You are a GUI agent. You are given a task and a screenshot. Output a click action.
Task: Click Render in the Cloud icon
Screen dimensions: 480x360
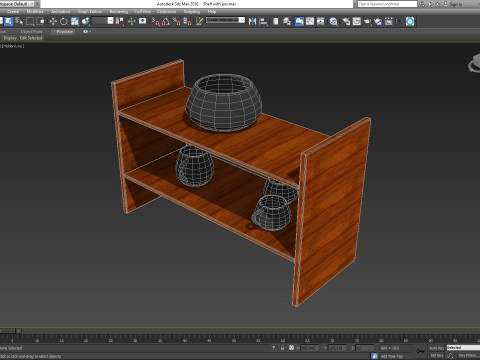[x=378, y=21]
